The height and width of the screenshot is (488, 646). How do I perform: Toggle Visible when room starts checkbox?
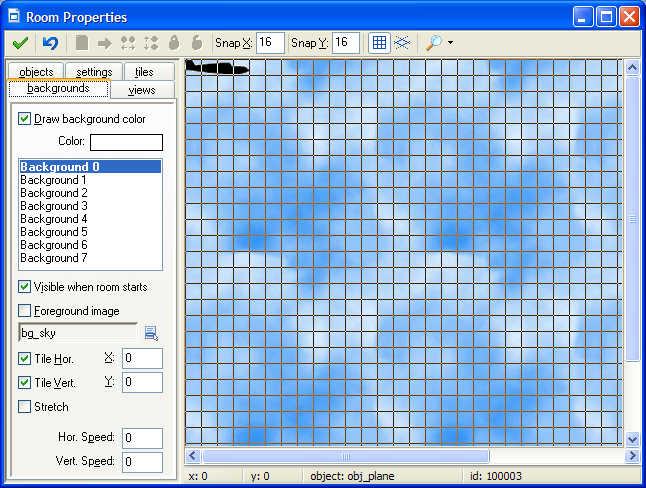click(x=25, y=287)
